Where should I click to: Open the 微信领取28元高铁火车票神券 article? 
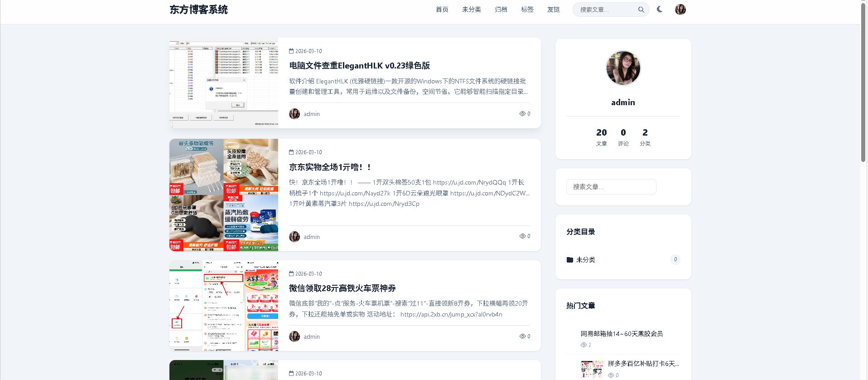coord(342,288)
